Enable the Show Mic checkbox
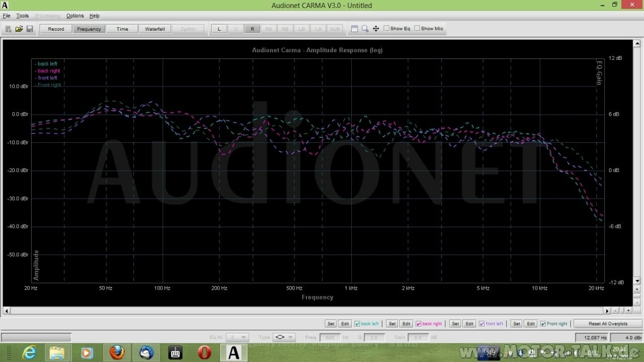 click(x=417, y=29)
